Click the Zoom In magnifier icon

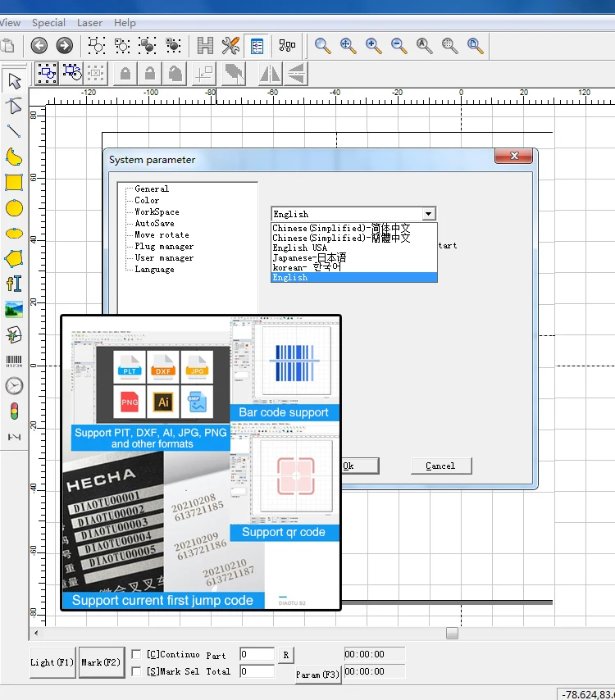[374, 46]
